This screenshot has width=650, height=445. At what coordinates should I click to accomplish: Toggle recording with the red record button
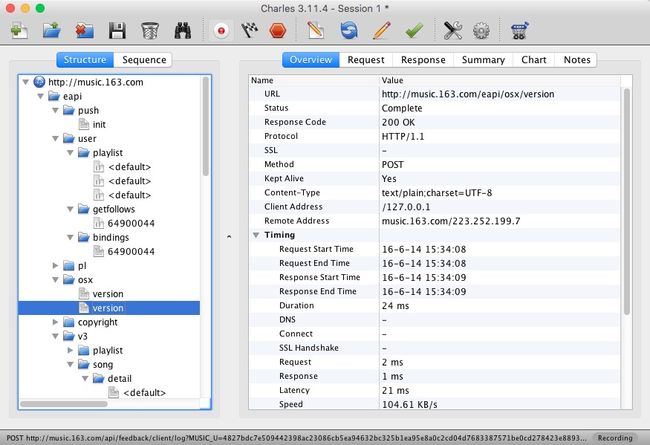pos(221,31)
